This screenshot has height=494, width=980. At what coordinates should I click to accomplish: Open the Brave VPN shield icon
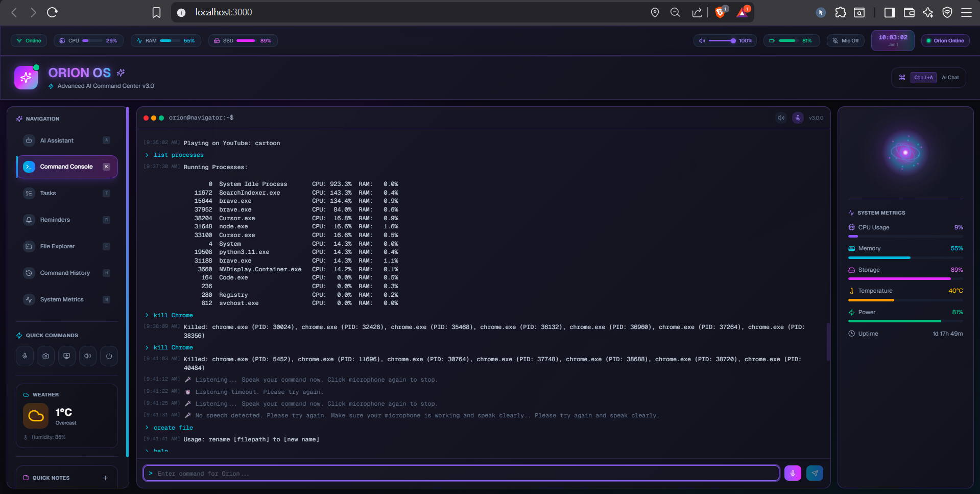click(947, 12)
